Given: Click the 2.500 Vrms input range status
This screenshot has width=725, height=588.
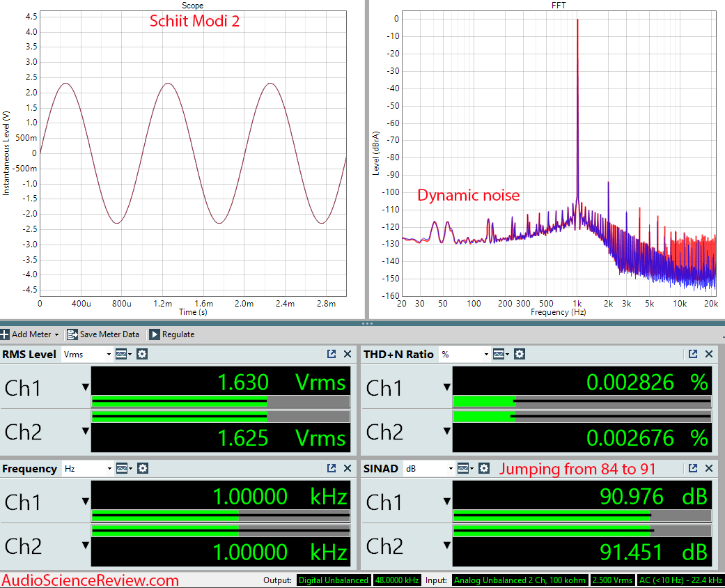Looking at the screenshot, I should pos(612,580).
